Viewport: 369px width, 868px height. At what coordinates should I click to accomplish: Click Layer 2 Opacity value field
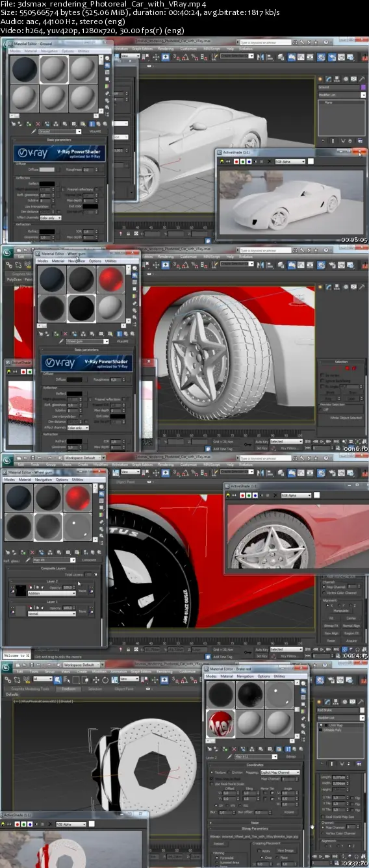(x=68, y=587)
